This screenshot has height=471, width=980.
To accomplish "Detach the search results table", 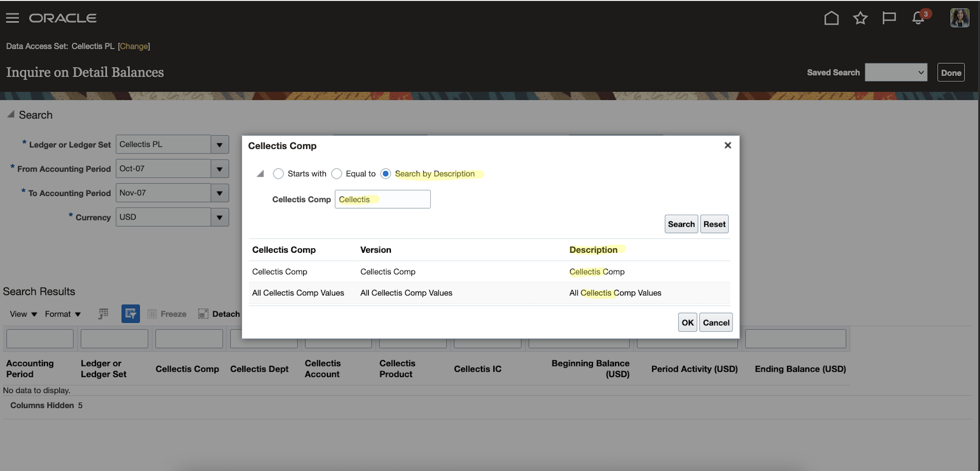I will (219, 314).
